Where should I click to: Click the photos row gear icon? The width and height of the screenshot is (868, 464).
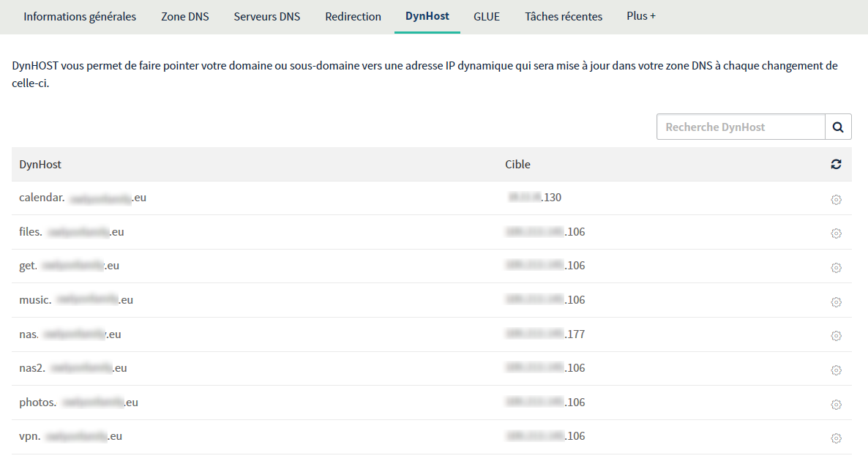coord(836,405)
